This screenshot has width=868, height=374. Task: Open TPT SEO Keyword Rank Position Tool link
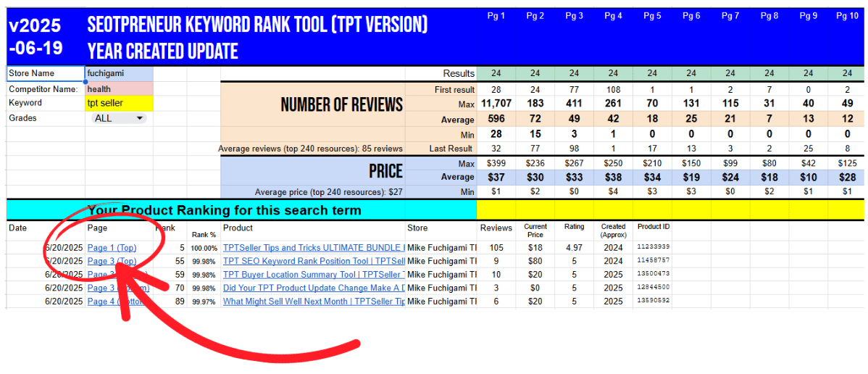pos(313,261)
